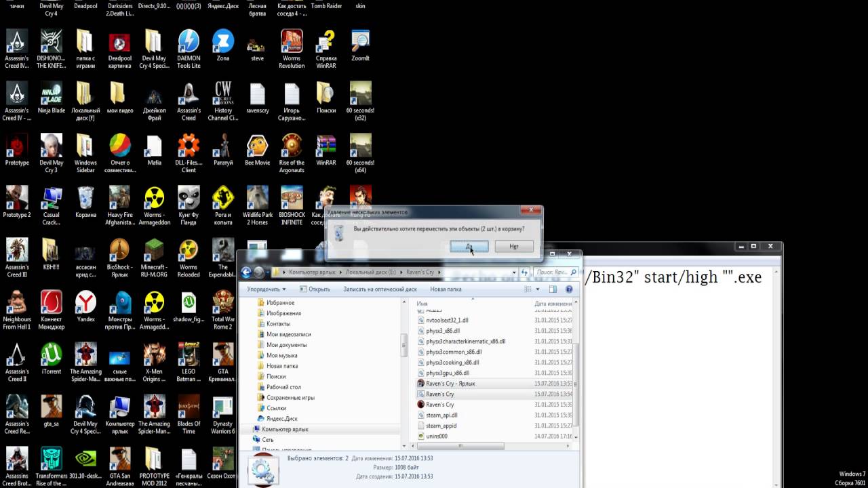Click the Raven's Cry breadcrumb in the address bar
Viewport: 868px width, 488px height.
tap(420, 272)
